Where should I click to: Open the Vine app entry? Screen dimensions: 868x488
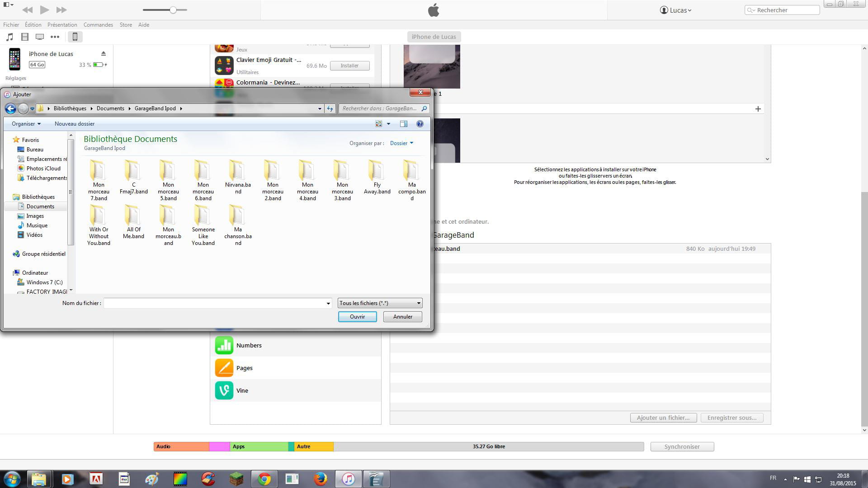point(242,390)
